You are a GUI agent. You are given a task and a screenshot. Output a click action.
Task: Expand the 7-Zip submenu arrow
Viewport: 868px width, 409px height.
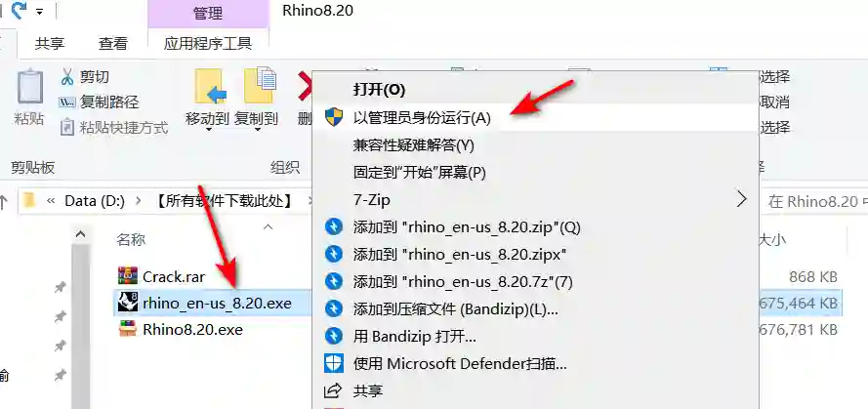(741, 199)
